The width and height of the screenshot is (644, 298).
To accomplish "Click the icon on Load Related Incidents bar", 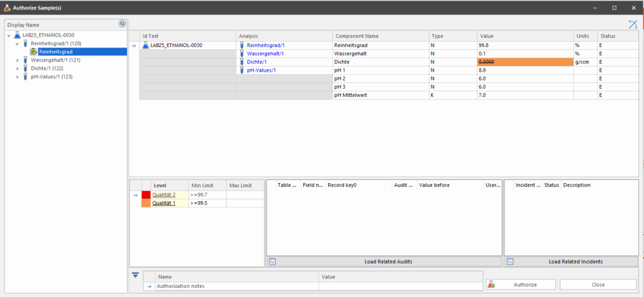I will [509, 262].
